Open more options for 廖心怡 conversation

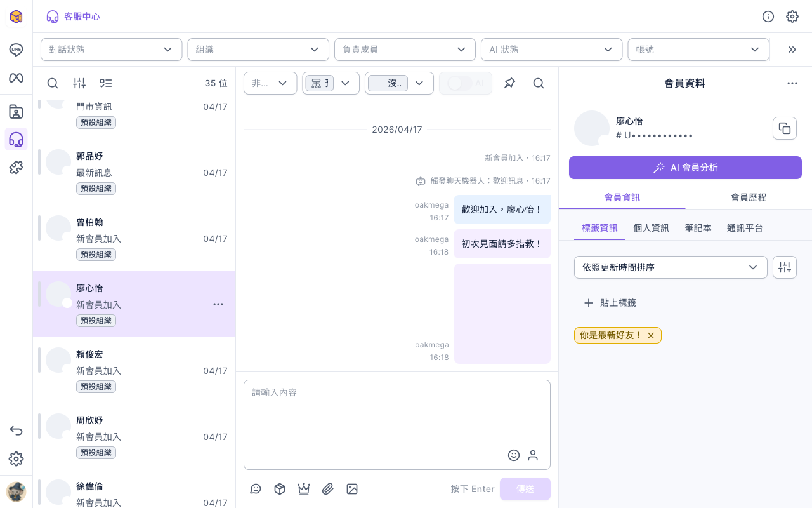coord(218,304)
